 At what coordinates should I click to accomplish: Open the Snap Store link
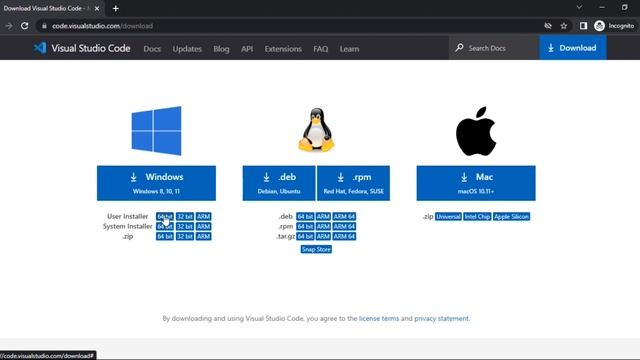coord(316,249)
